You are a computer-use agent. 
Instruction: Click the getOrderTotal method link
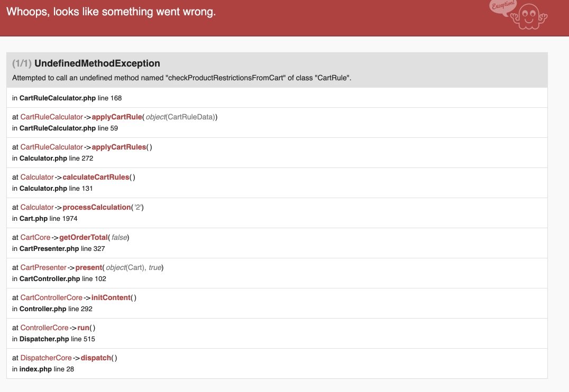tap(84, 237)
